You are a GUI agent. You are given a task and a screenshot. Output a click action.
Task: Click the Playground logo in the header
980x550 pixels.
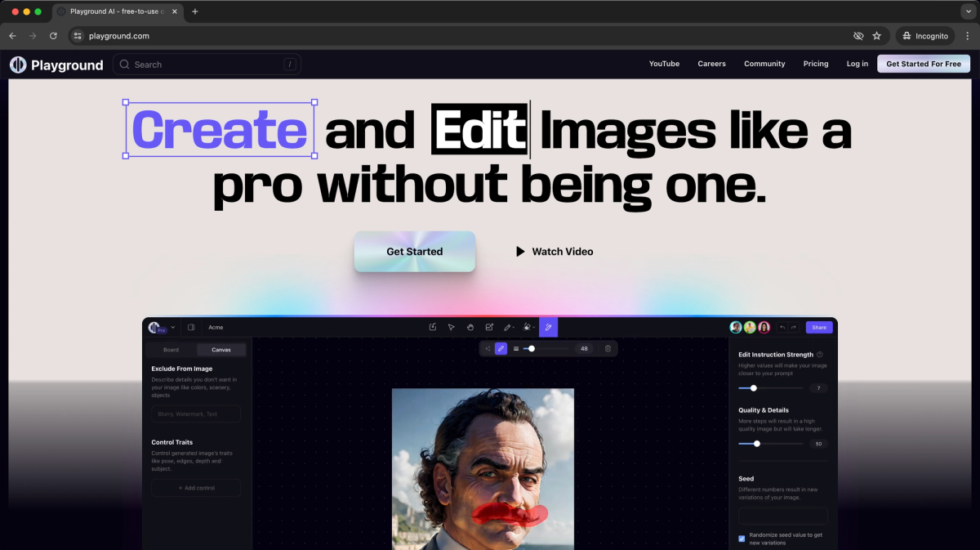(56, 65)
